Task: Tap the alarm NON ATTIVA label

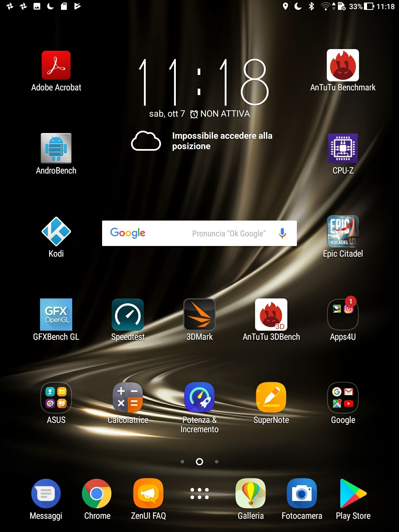Action: click(x=220, y=114)
